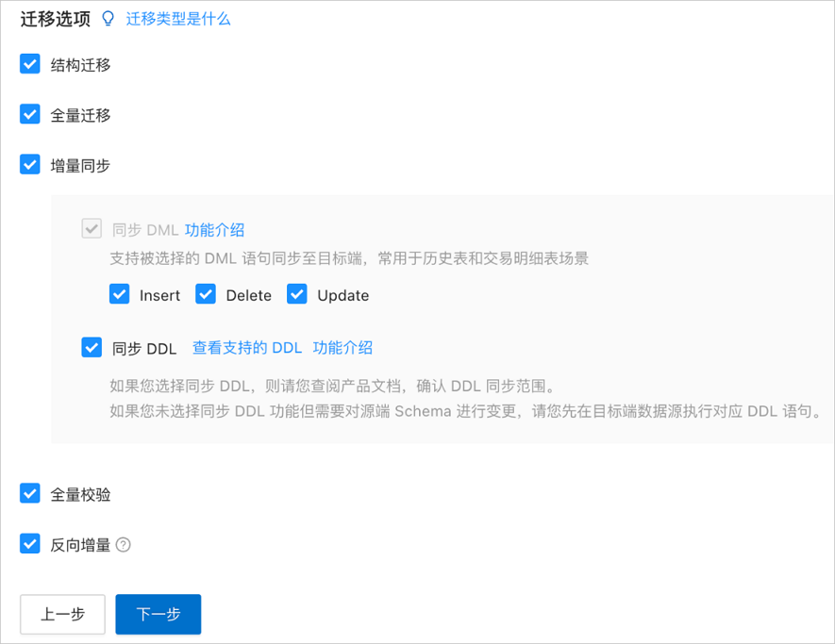Proceed with the 下一步 button
This screenshot has width=835, height=644.
[x=159, y=614]
